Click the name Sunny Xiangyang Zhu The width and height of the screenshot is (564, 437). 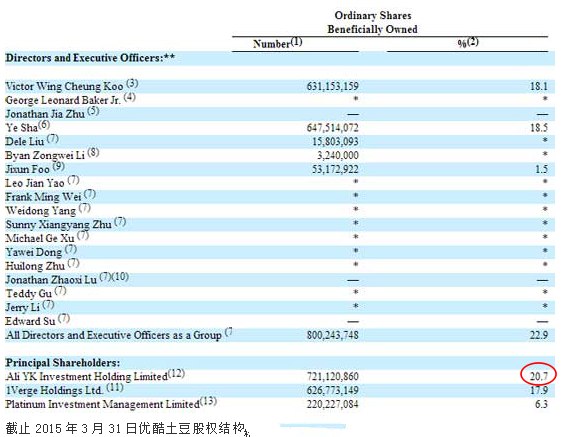(58, 224)
